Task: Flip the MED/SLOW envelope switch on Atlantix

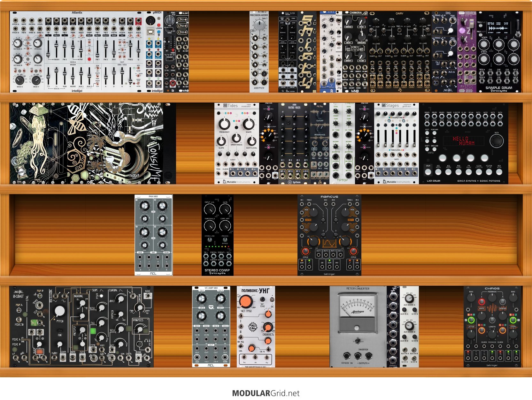Action: (138, 69)
